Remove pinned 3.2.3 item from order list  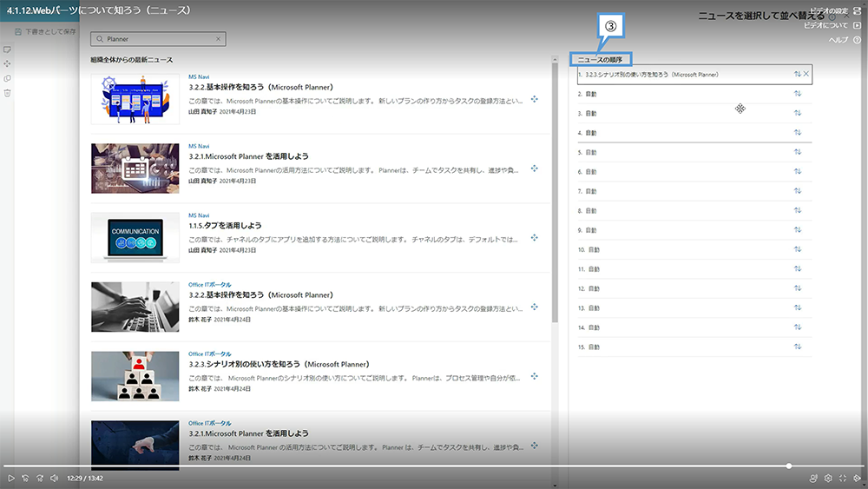tap(806, 74)
